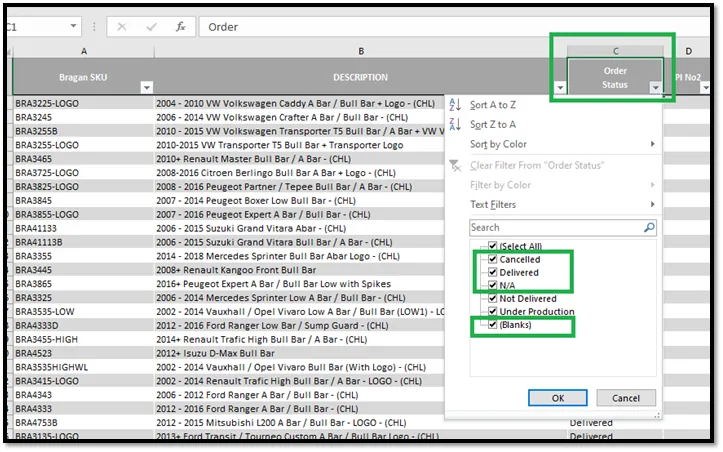723x452 pixels.
Task: Click the 2007 - 2014 Peugeot Boxer description
Action: point(256,200)
